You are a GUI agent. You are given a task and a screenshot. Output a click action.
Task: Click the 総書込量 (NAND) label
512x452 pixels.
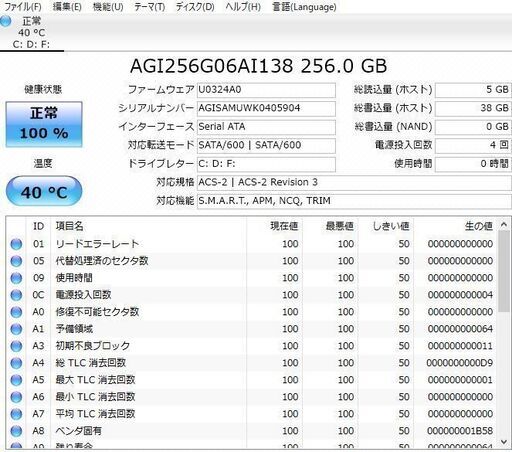(393, 127)
